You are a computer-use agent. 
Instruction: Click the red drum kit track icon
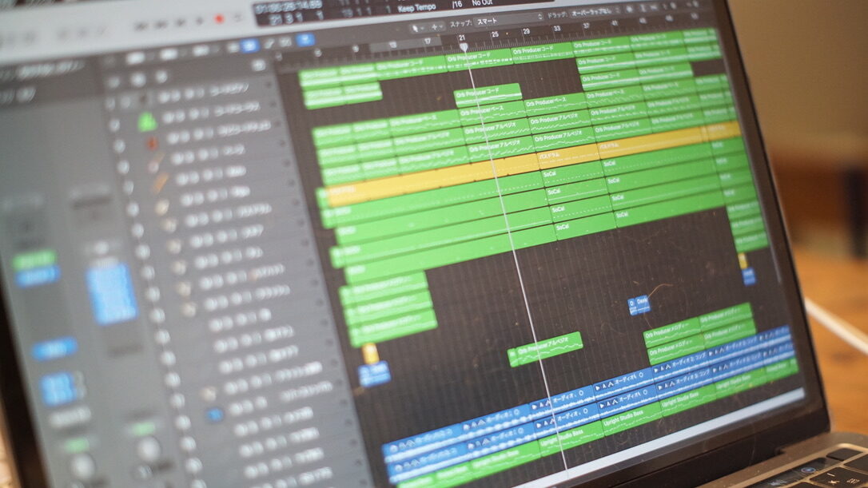pos(152,144)
